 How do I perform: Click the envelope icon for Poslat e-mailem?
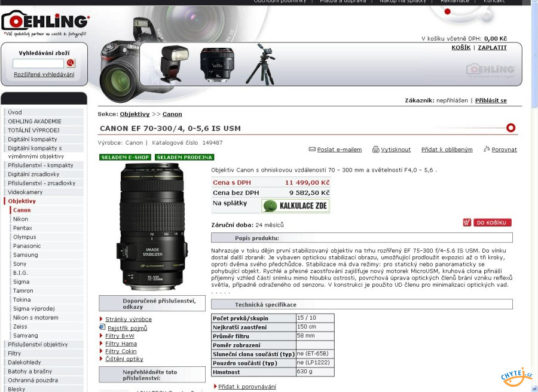[x=312, y=149]
